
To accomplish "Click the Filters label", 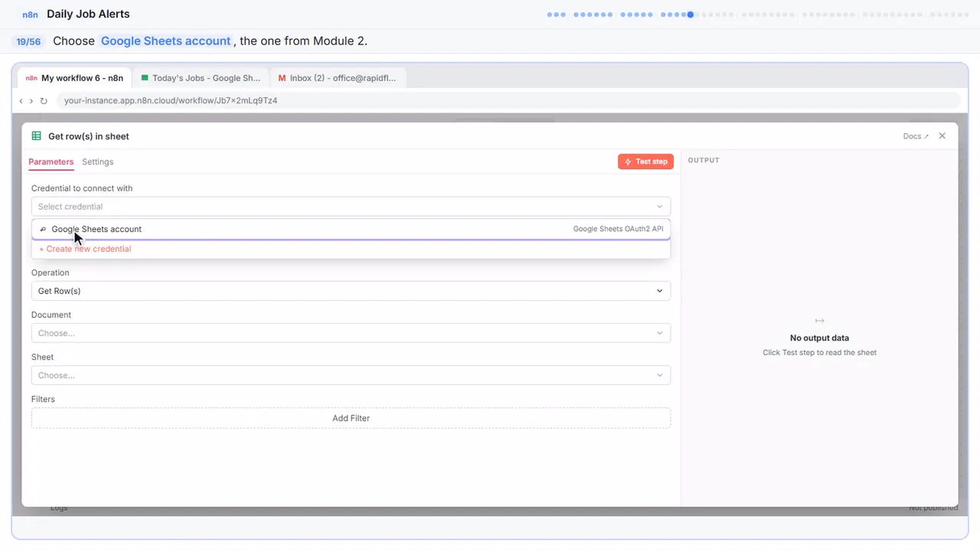I will pyautogui.click(x=43, y=399).
